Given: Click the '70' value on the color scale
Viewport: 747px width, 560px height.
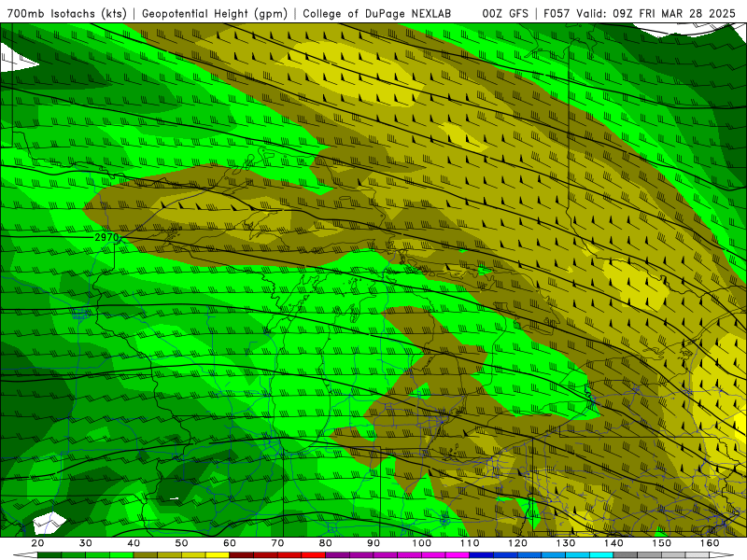Looking at the screenshot, I should [x=277, y=543].
